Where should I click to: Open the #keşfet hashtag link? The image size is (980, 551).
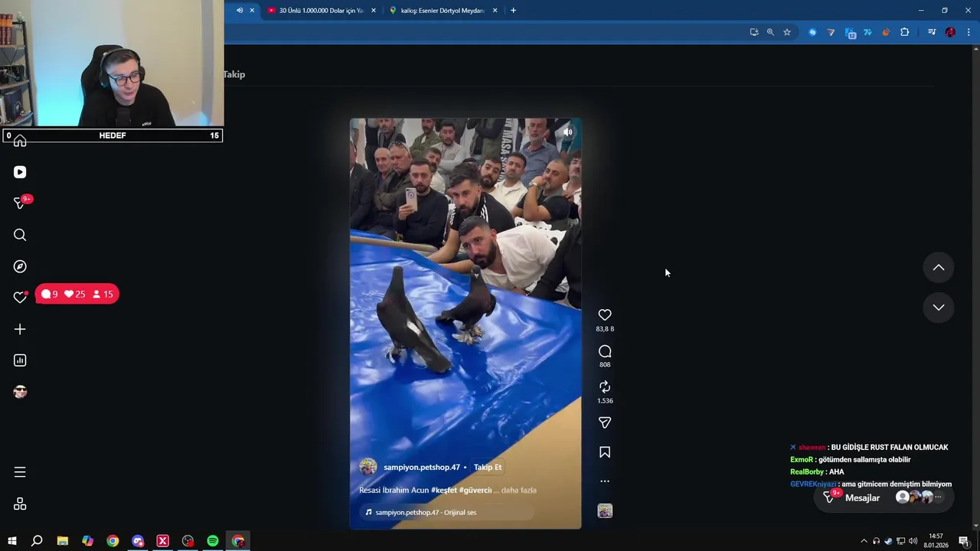444,490
